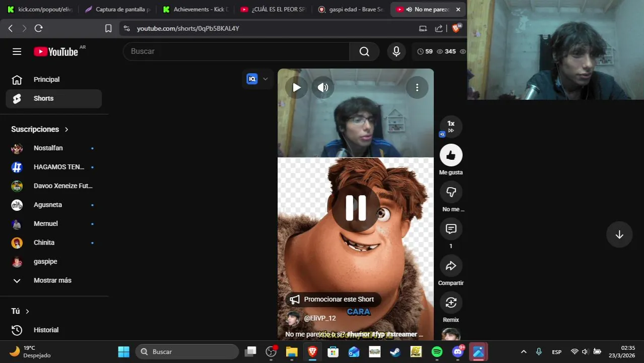Click the search magnifier button

[x=364, y=51]
